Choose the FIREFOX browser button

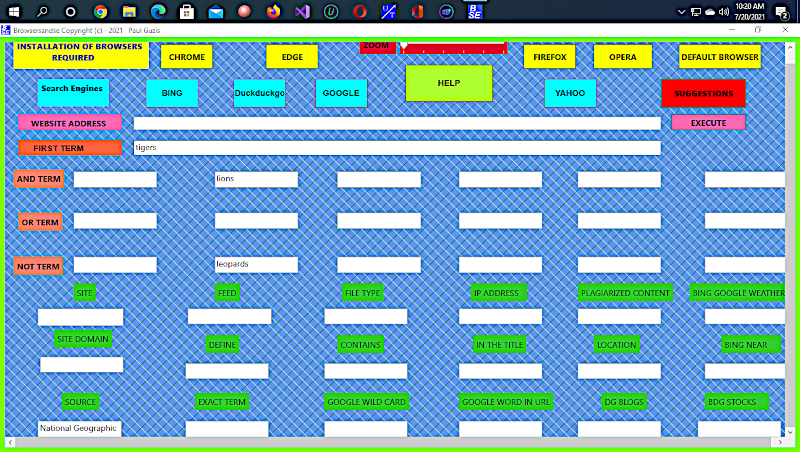(549, 57)
